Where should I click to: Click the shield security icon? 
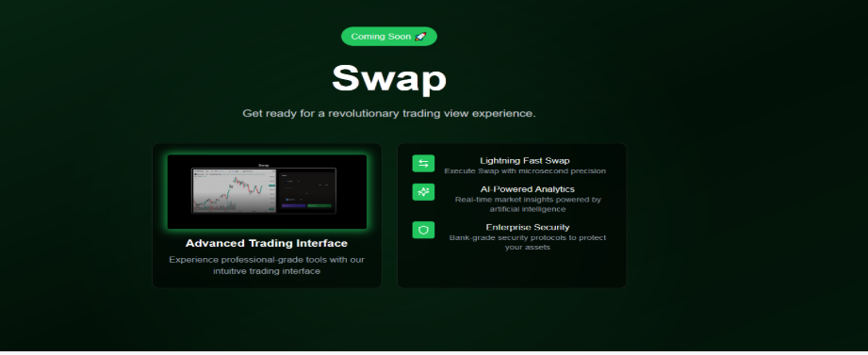423,230
